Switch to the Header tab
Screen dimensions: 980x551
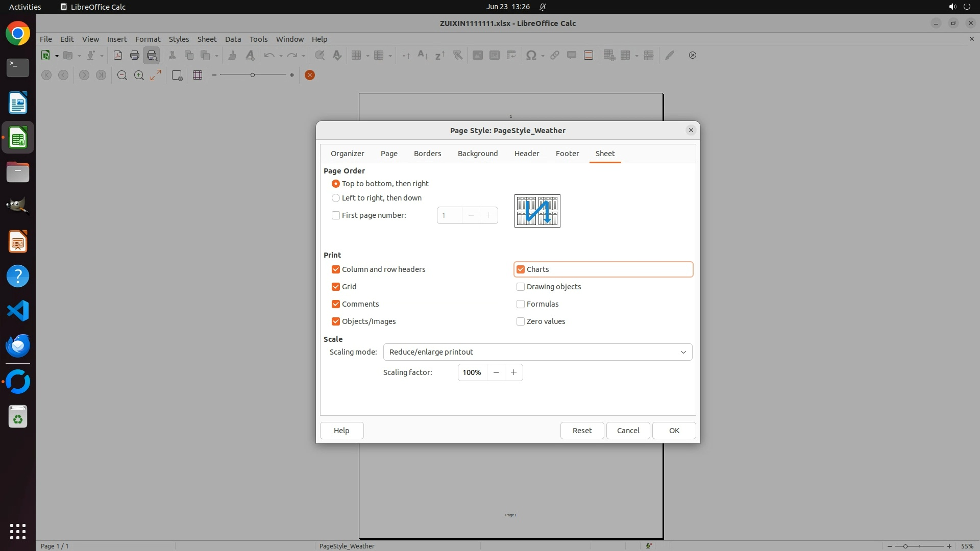(526, 154)
